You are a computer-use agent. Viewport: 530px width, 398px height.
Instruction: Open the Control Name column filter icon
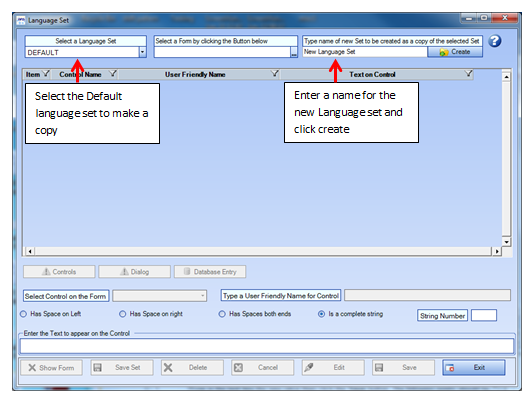click(113, 74)
